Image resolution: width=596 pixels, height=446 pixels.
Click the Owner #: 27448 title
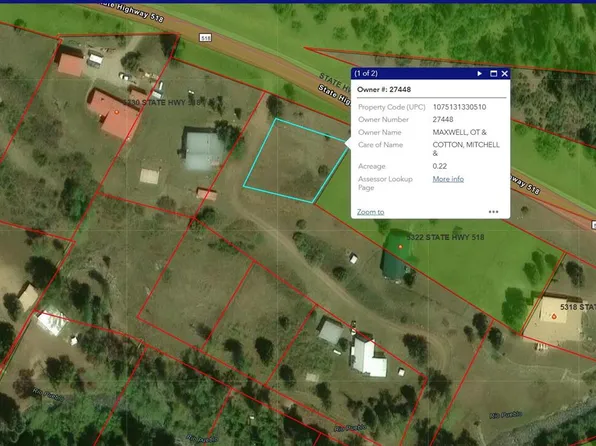(384, 89)
